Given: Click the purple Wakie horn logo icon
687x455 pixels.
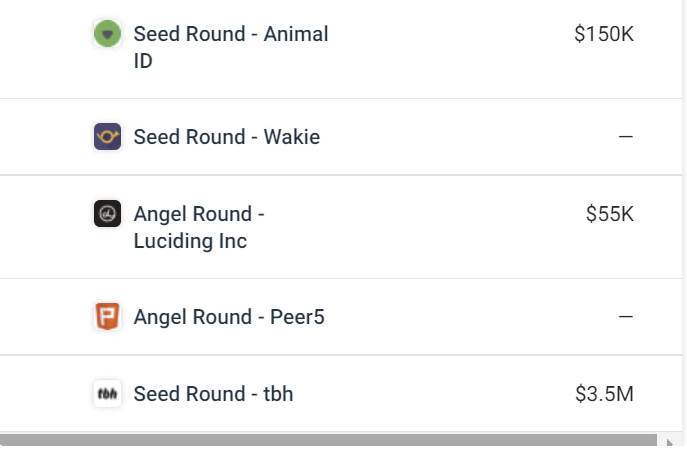Looking at the screenshot, I should click(x=107, y=136).
